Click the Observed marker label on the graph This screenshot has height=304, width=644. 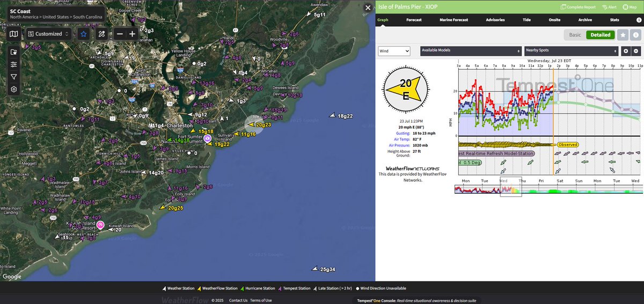(567, 145)
